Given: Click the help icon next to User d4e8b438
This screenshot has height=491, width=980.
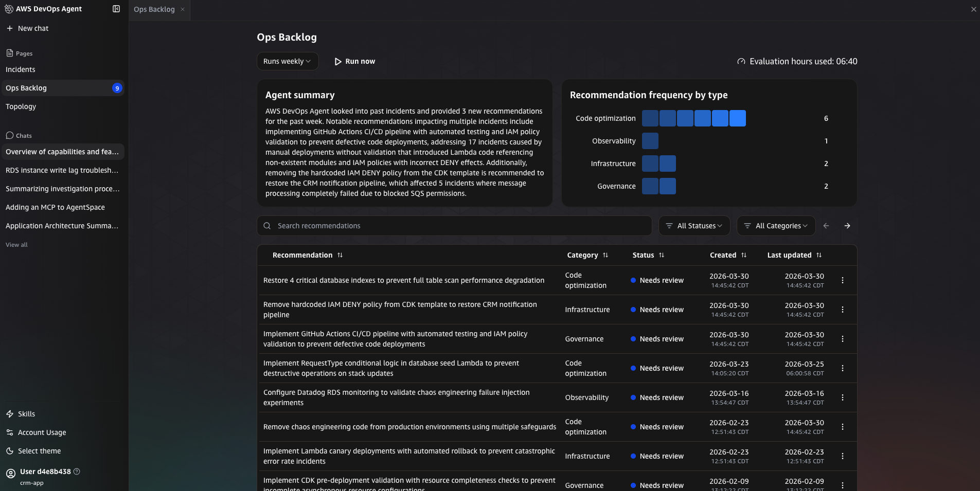Looking at the screenshot, I should click(76, 471).
